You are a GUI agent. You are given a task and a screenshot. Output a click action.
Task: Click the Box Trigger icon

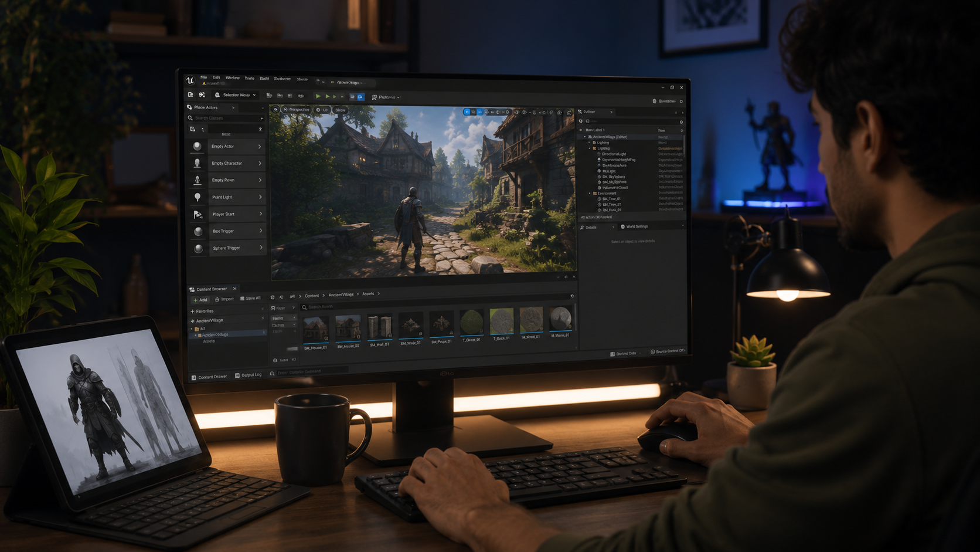click(x=199, y=231)
